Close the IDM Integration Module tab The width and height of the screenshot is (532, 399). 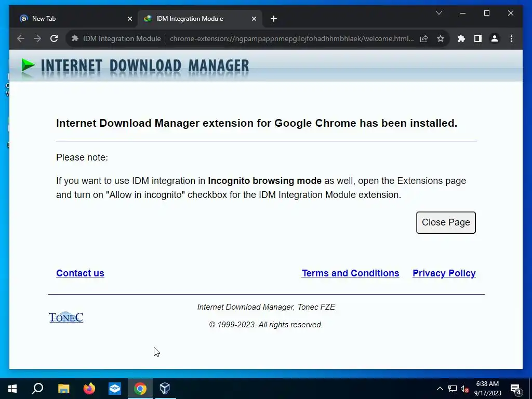coord(254,19)
